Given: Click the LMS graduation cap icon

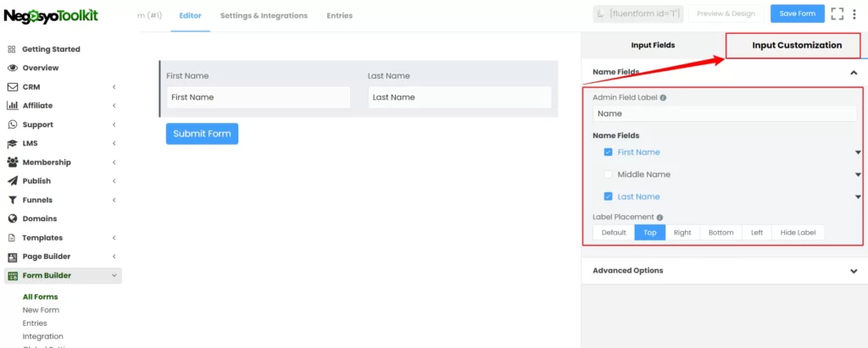Looking at the screenshot, I should click(x=12, y=143).
